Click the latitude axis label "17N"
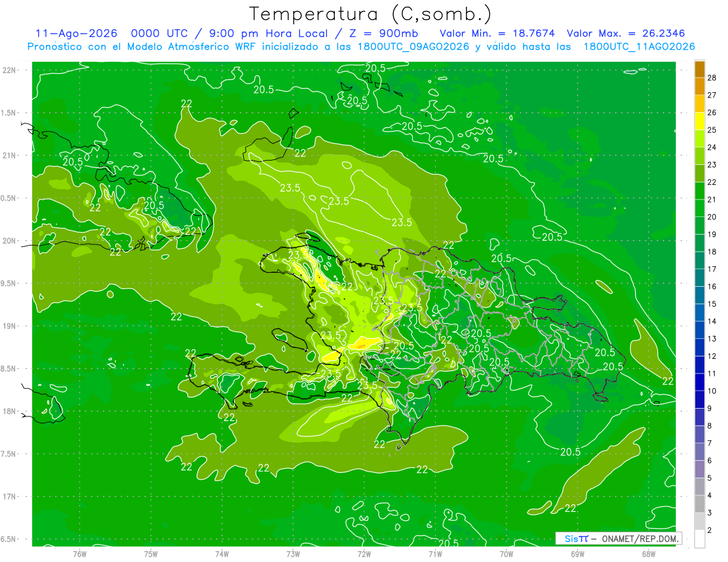728x562 pixels. click(9, 497)
